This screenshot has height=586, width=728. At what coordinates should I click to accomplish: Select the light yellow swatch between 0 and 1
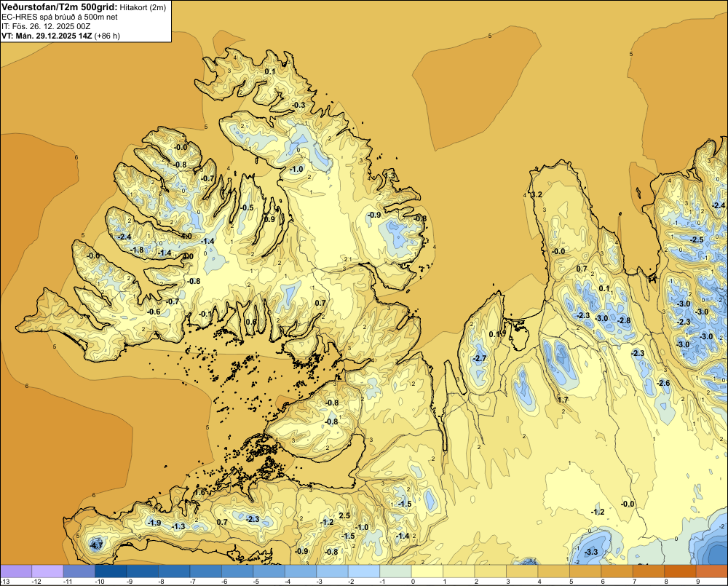pyautogui.click(x=427, y=571)
